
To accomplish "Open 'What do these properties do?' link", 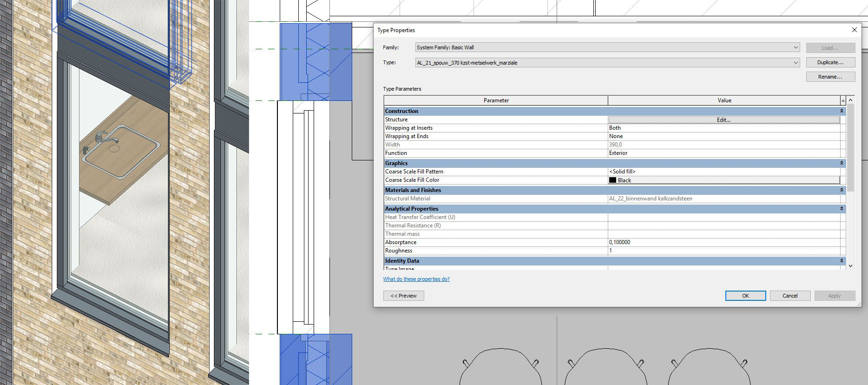I will 416,279.
